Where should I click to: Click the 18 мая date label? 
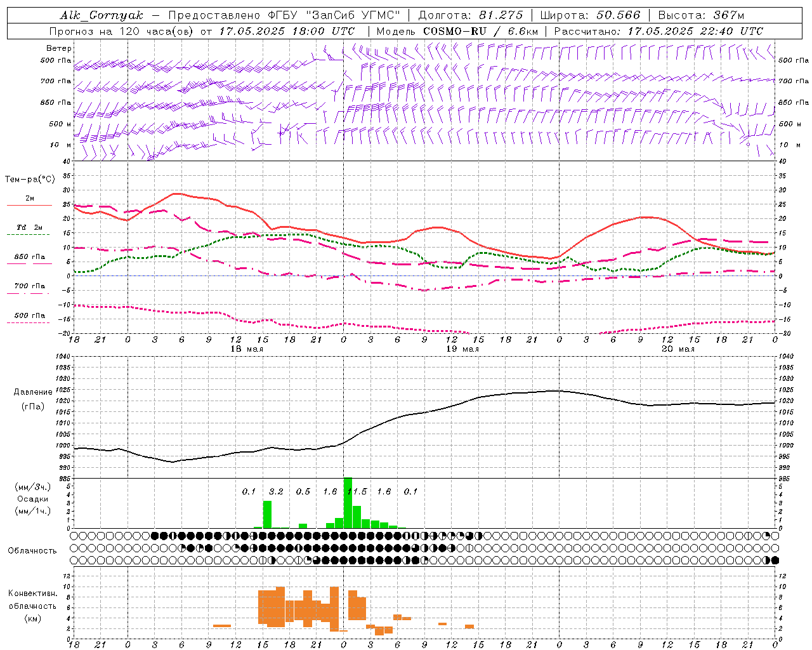[247, 349]
